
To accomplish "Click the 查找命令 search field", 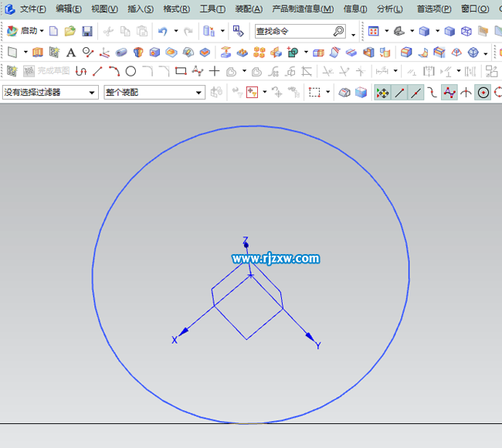I will coord(293,32).
